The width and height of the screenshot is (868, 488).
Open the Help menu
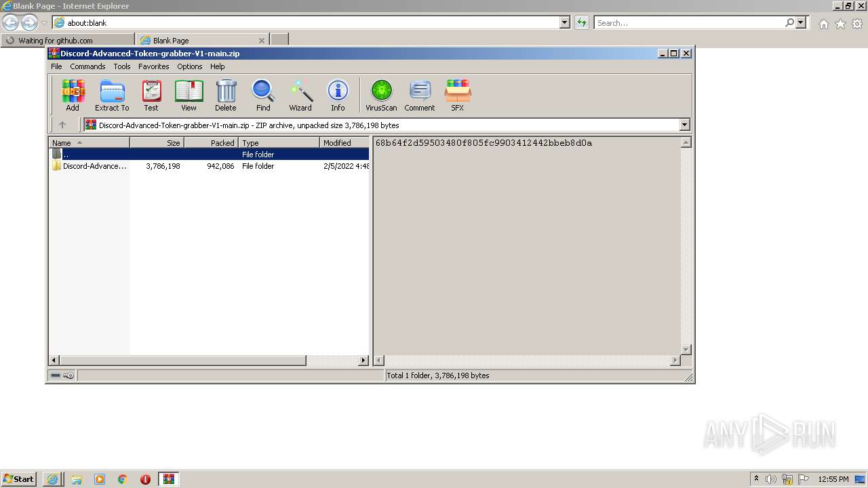click(218, 66)
